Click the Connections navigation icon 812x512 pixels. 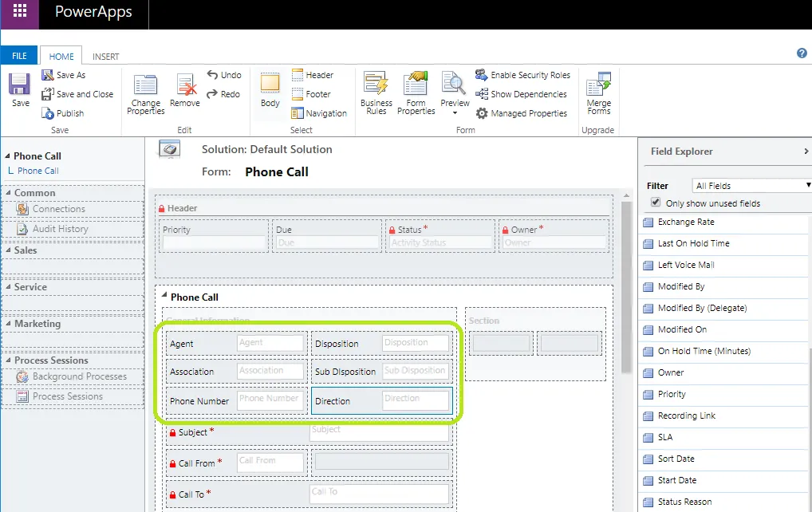coord(22,209)
